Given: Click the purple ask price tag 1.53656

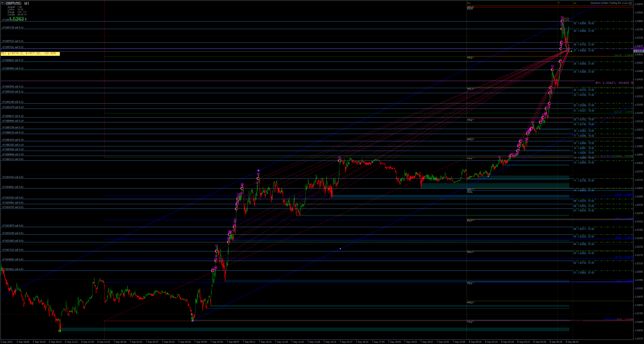Looking at the screenshot, I should click(638, 48).
